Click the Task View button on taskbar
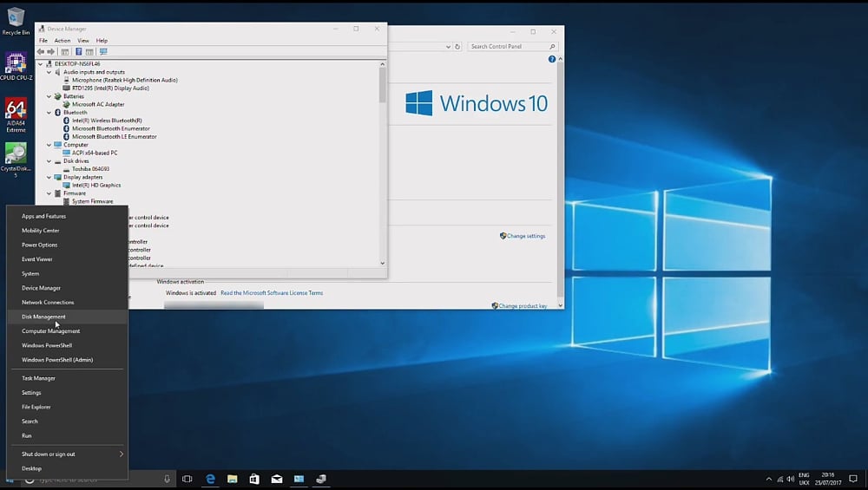The image size is (868, 490). click(x=187, y=479)
